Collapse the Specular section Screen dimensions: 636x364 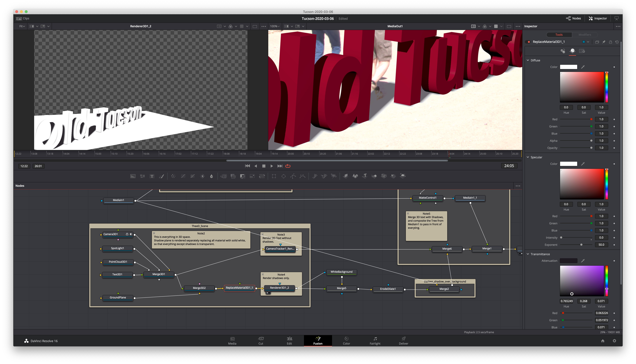[528, 157]
